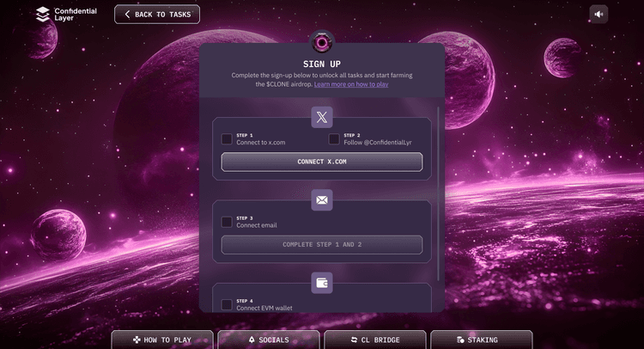Click the Connect X.com button

tap(322, 162)
